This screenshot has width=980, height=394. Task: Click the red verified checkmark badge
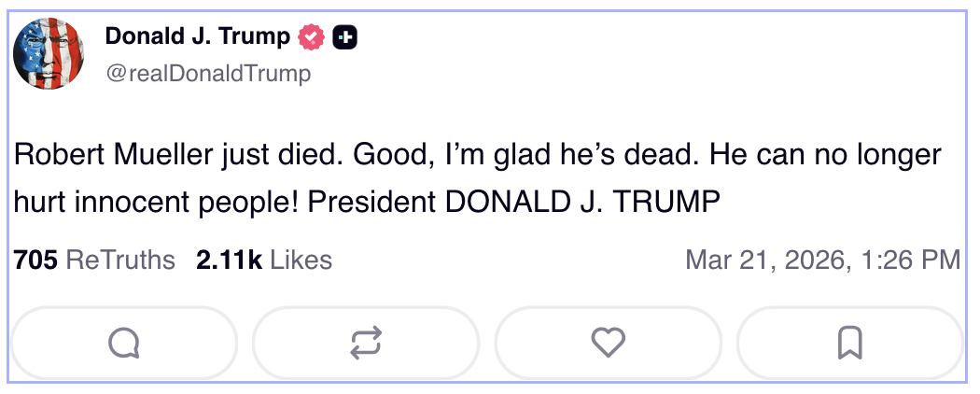(x=311, y=36)
